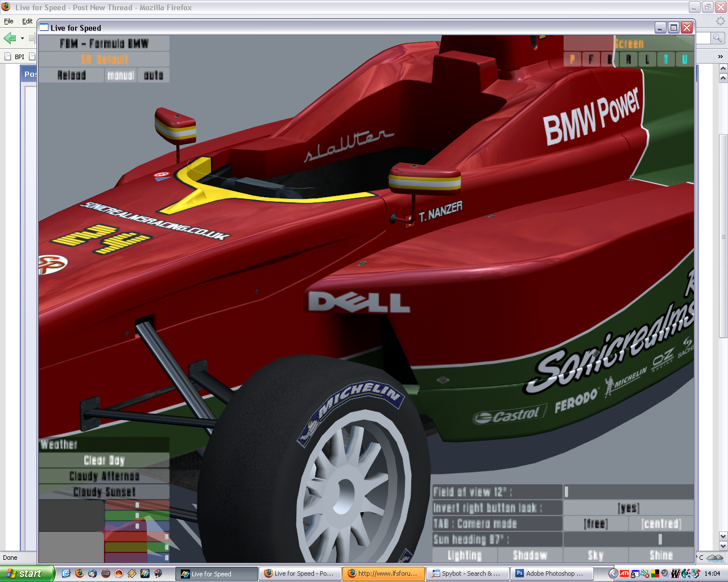Open the Lighting tab
The image size is (728, 582).
click(465, 555)
